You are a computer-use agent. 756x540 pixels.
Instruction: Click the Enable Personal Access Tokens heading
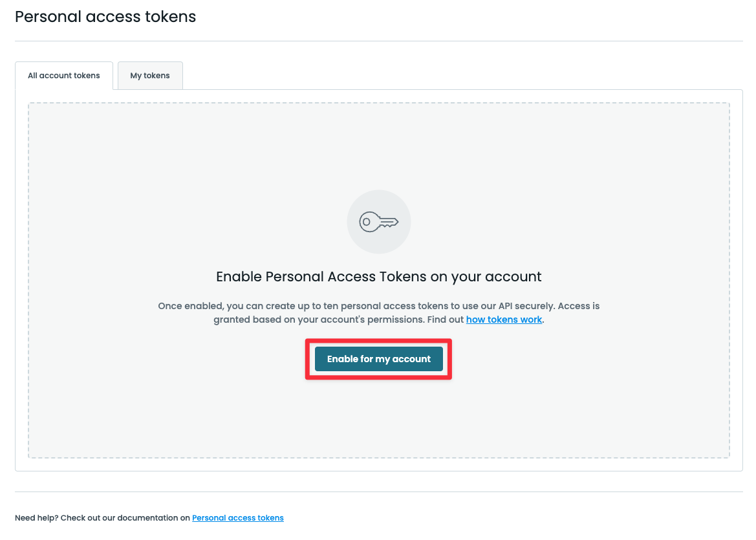click(379, 277)
